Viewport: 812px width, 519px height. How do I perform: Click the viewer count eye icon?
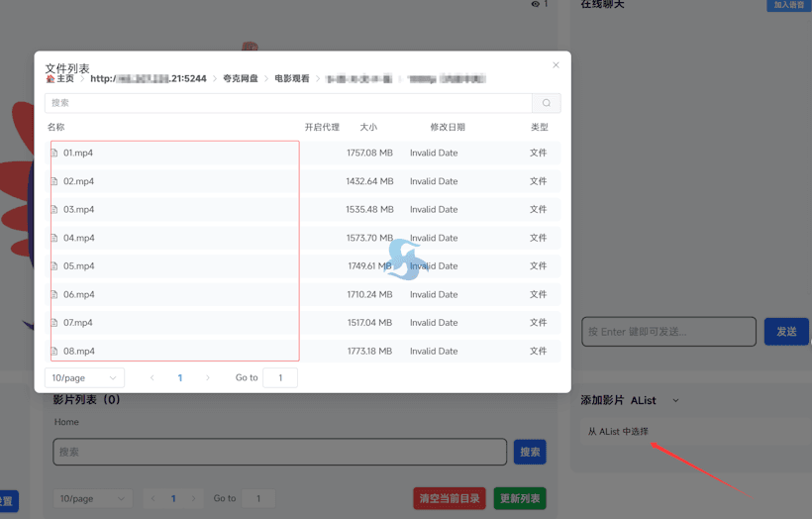535,4
